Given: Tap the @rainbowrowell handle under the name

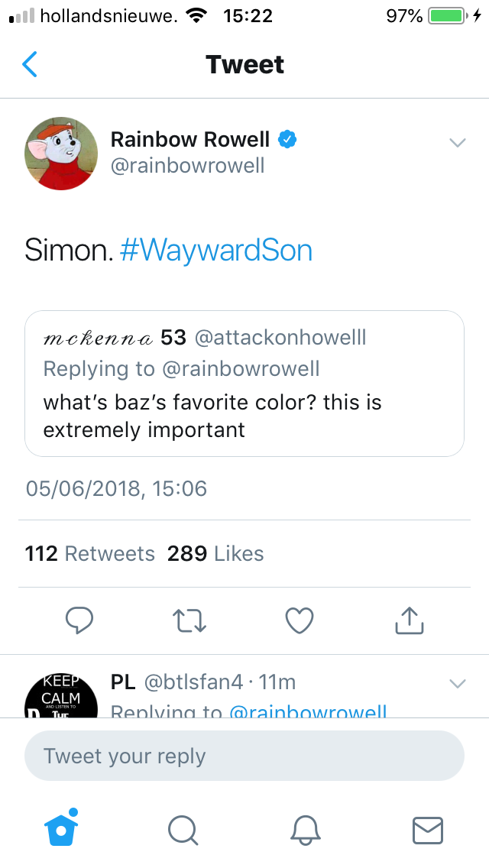Looking at the screenshot, I should tap(187, 166).
